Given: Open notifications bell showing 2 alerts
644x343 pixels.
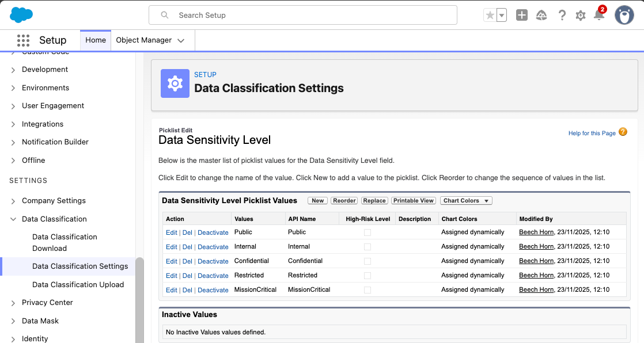Looking at the screenshot, I should (599, 16).
